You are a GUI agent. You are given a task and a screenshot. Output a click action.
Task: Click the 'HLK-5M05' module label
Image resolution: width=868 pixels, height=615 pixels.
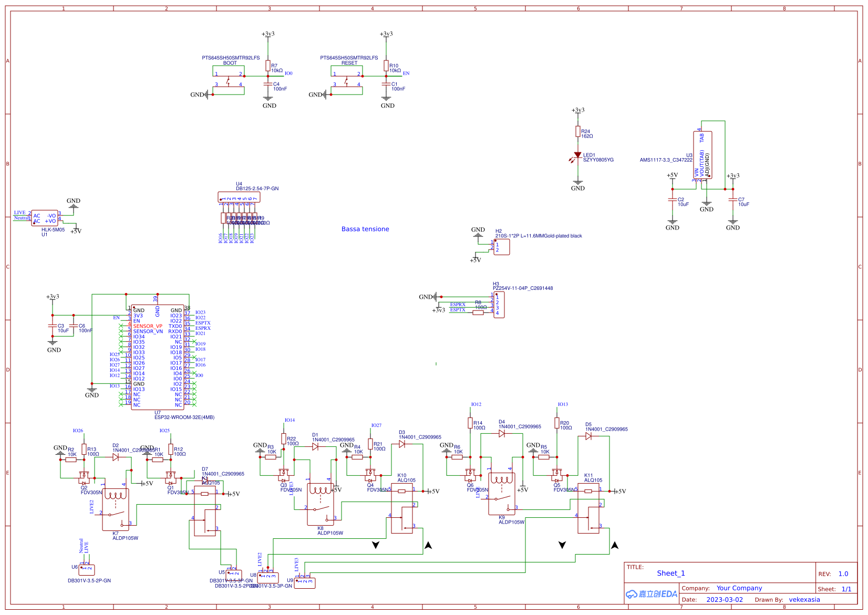(53, 230)
